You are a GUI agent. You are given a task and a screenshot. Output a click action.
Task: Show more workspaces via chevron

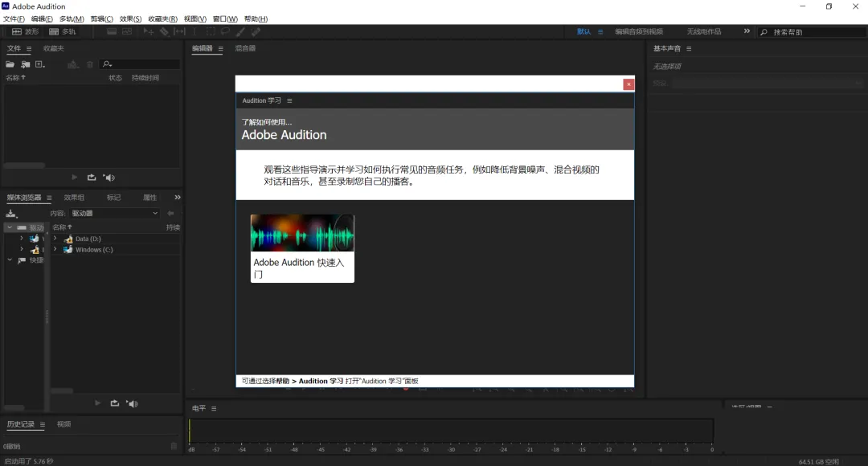747,31
